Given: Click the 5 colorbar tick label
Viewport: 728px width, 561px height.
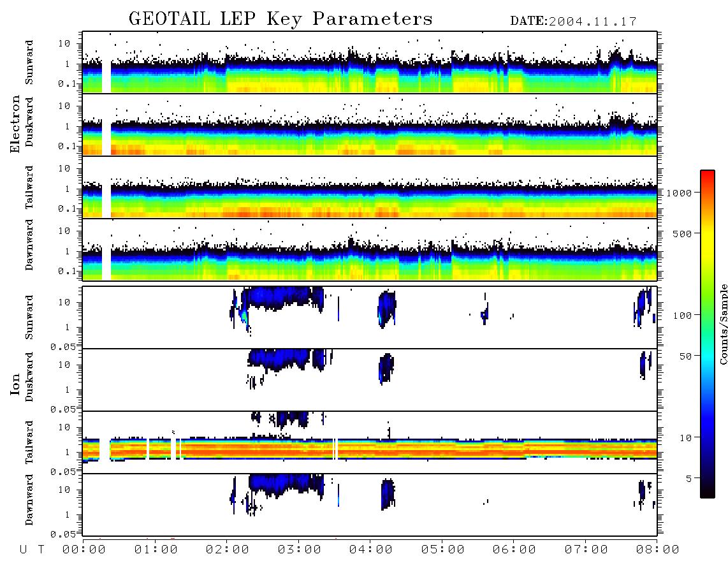Looking at the screenshot, I should [x=689, y=478].
